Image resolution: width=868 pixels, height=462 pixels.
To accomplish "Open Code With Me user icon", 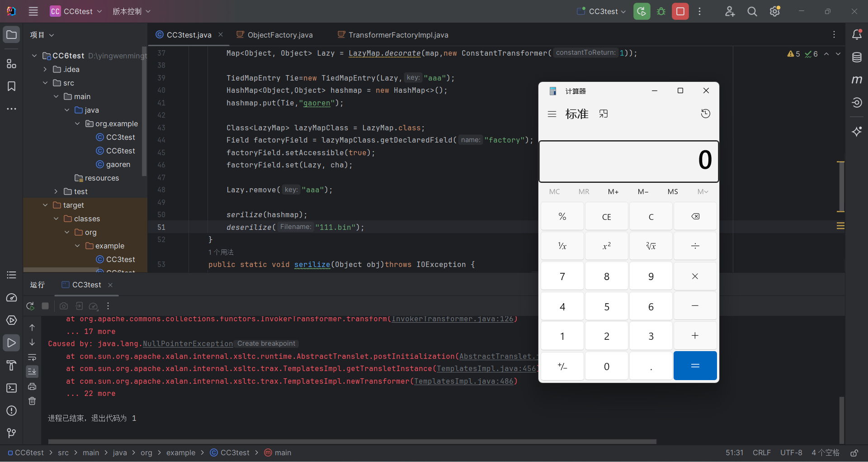I will coord(730,11).
